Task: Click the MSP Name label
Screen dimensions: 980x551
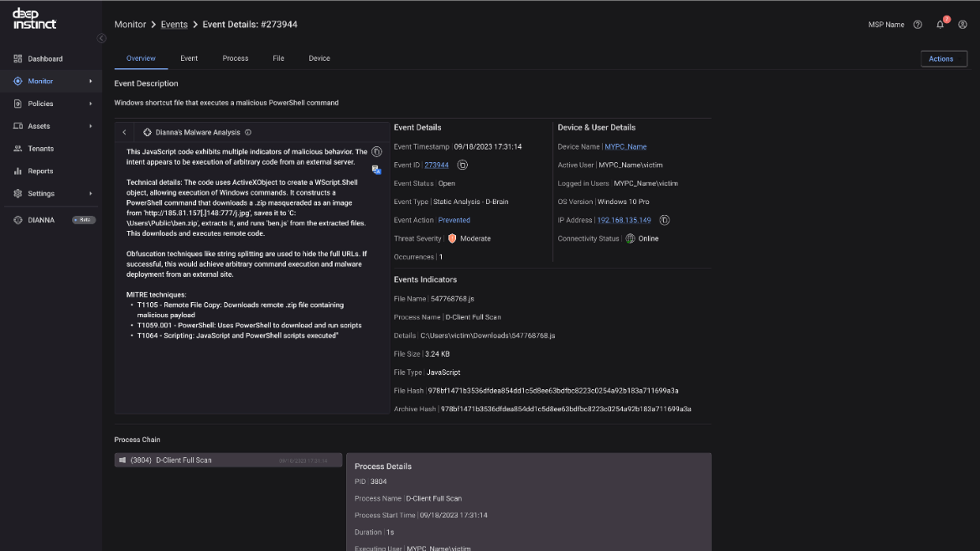Action: tap(886, 25)
